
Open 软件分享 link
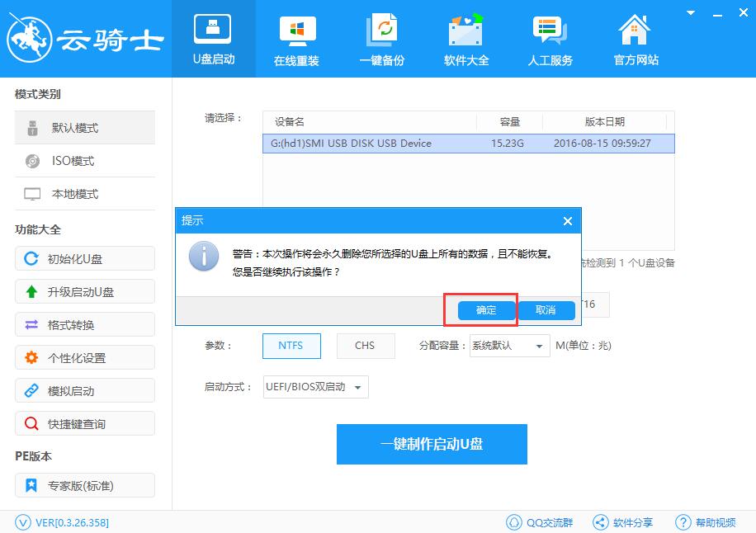point(632,522)
